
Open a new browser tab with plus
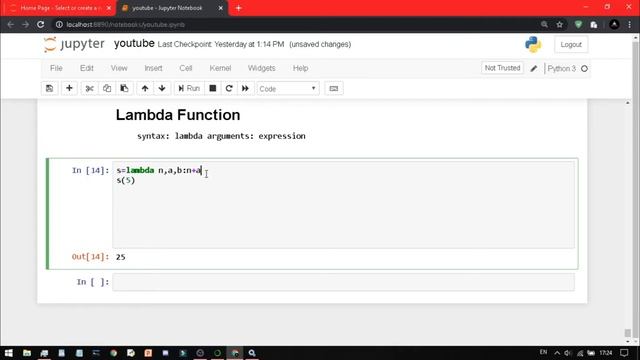point(238,8)
